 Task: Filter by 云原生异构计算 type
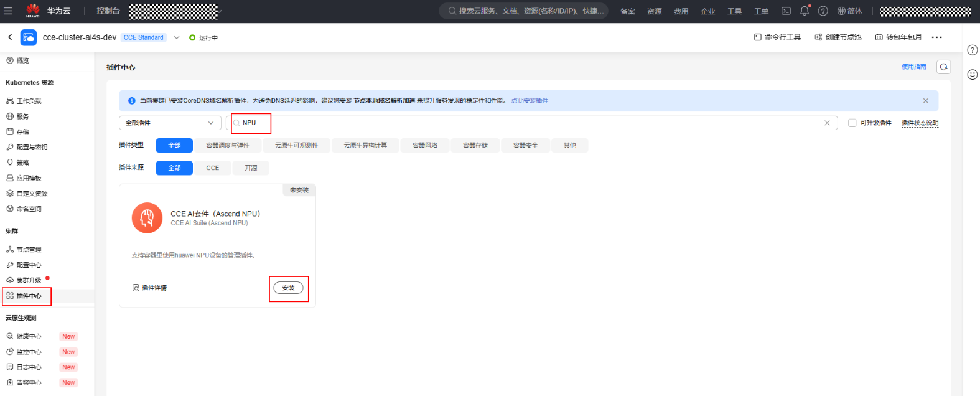[x=366, y=145]
